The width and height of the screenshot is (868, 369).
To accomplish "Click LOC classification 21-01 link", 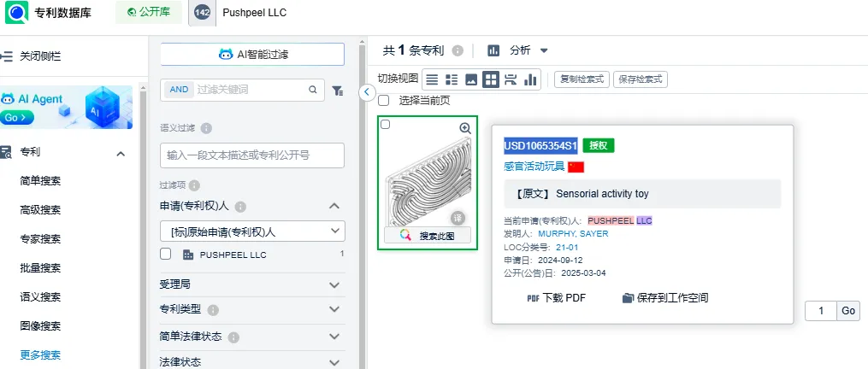I will 567,248.
